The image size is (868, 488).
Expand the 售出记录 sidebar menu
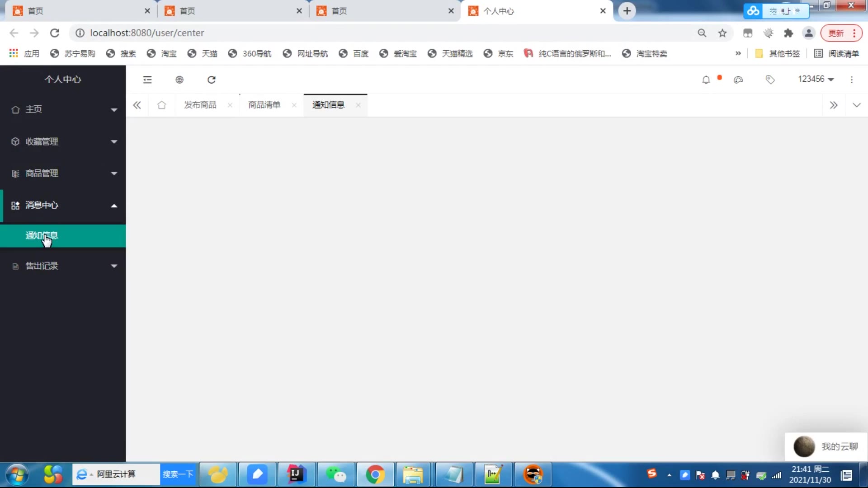pyautogui.click(x=63, y=266)
